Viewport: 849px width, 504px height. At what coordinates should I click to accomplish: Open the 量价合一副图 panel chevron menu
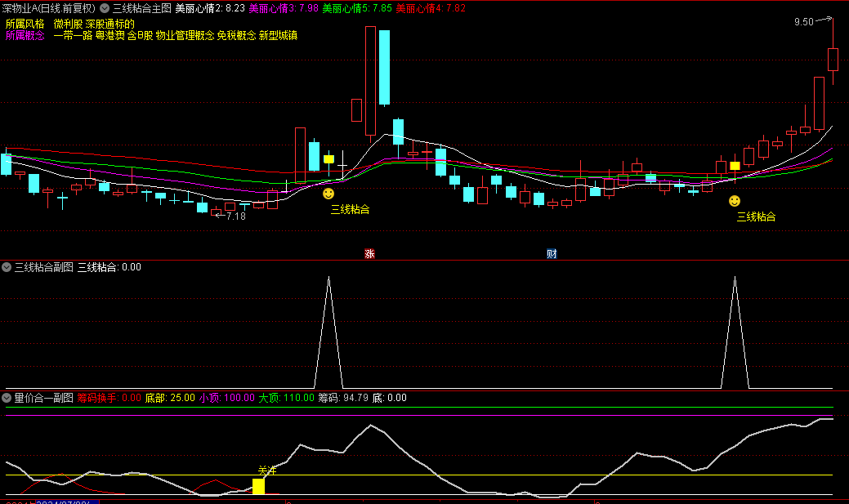[x=7, y=399]
